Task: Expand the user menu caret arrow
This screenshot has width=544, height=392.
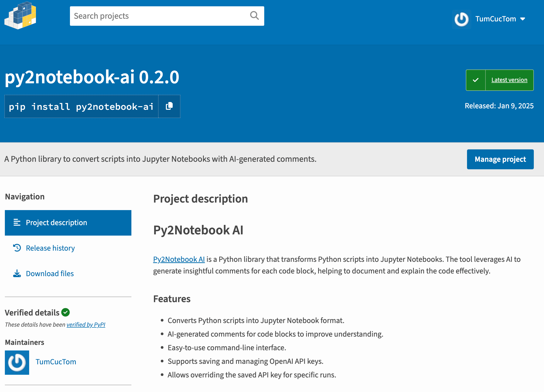Action: 523,19
